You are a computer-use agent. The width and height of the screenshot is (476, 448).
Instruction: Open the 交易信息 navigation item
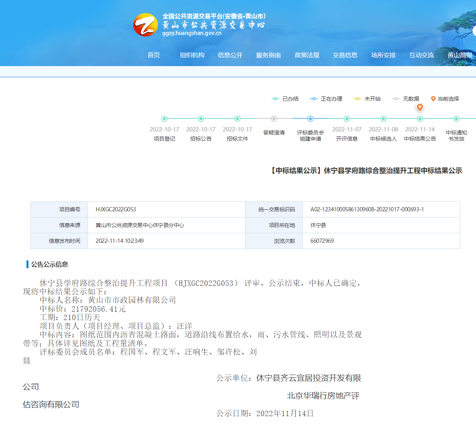pos(345,55)
